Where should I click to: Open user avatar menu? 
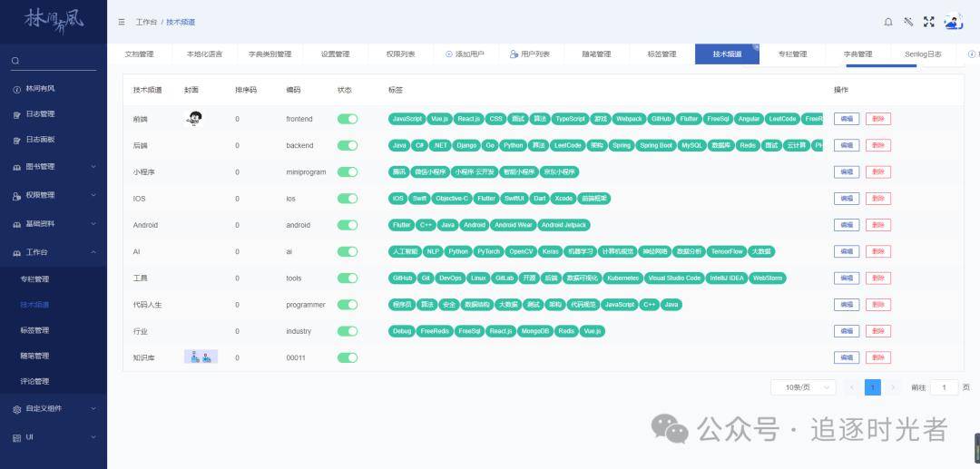click(953, 22)
